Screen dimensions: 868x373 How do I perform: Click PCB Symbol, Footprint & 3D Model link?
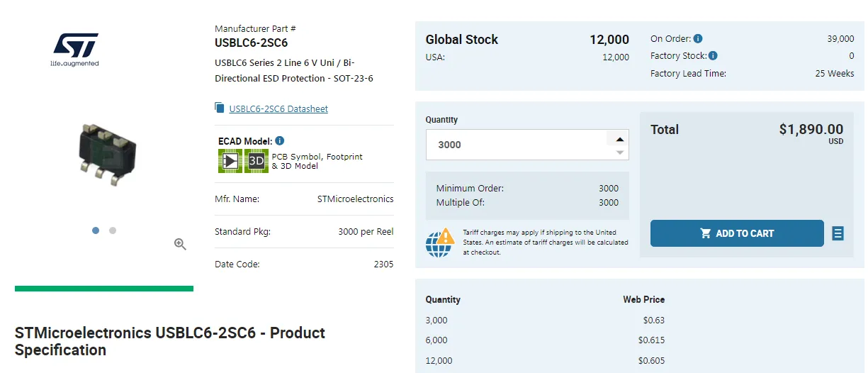tap(317, 161)
